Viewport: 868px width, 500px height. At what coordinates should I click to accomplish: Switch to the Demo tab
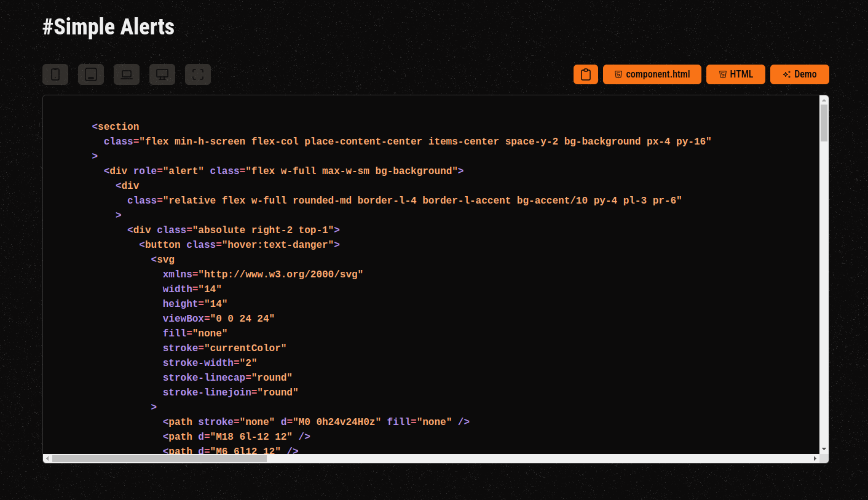point(799,74)
